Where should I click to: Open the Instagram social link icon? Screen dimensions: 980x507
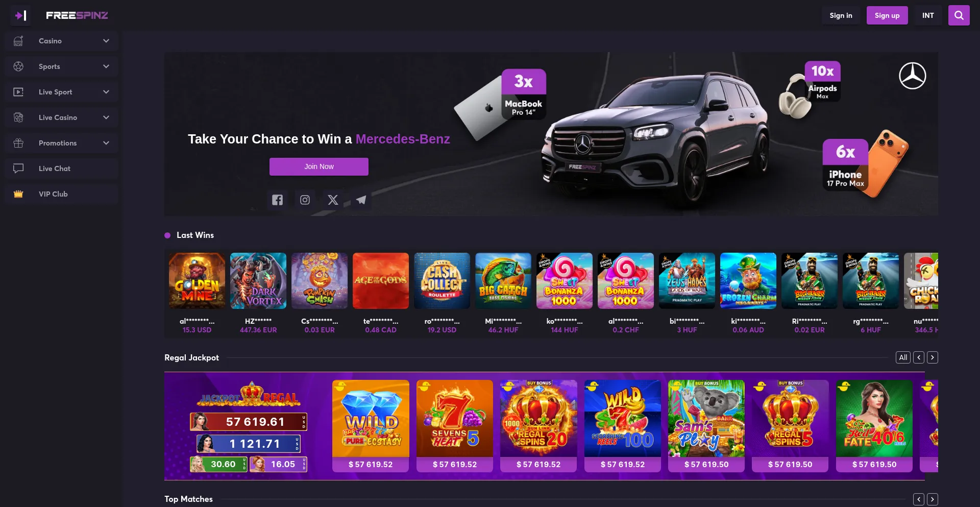coord(305,200)
